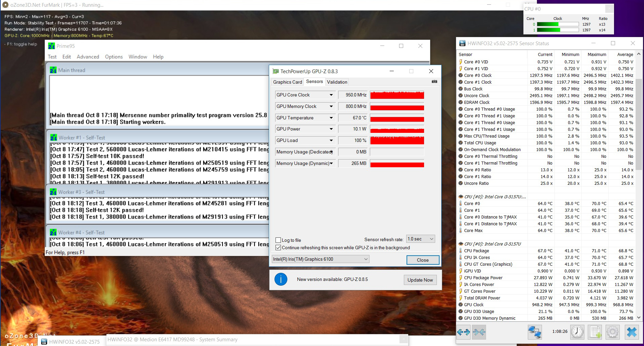Click the Worker #4 Self-Test window icon
The width and height of the screenshot is (644, 346).
(53, 232)
